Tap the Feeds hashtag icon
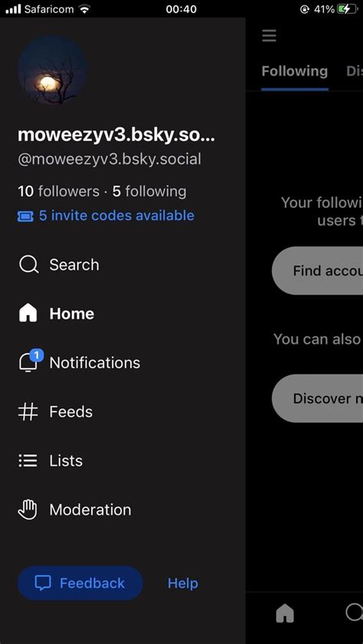This screenshot has width=363, height=644. pos(28,411)
